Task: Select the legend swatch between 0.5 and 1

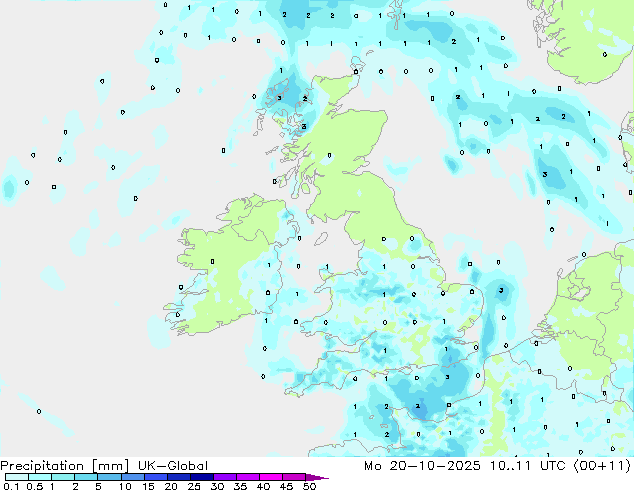Action: coord(40,477)
